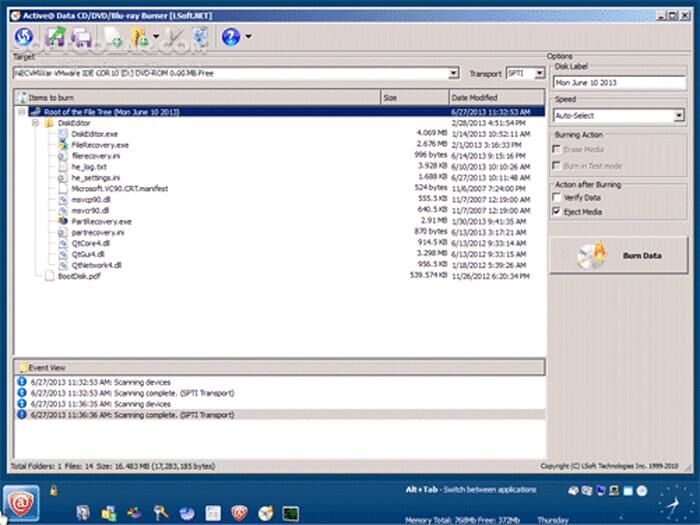The width and height of the screenshot is (700, 525).
Task: Open the Transport SPTI dropdown
Action: point(539,73)
